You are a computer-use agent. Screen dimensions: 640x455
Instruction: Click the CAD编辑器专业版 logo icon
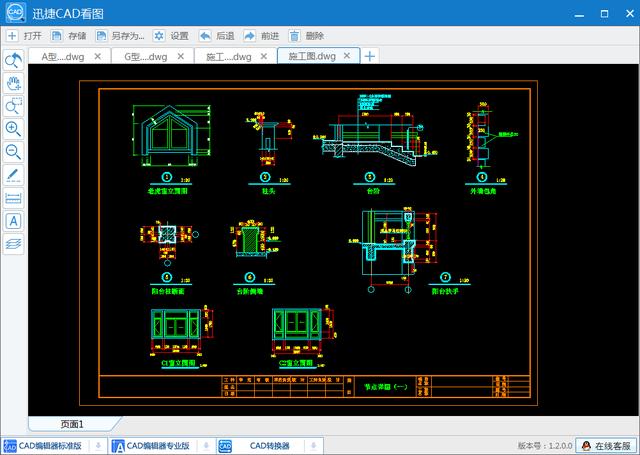tap(118, 446)
